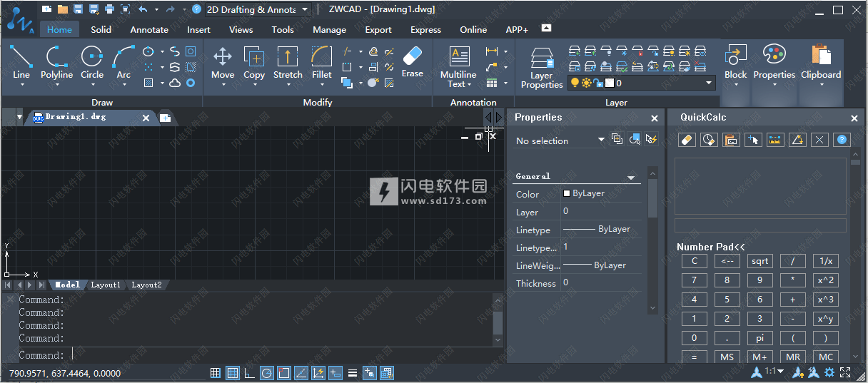The height and width of the screenshot is (383, 868).
Task: Collapse the Number Pad section
Action: point(711,247)
